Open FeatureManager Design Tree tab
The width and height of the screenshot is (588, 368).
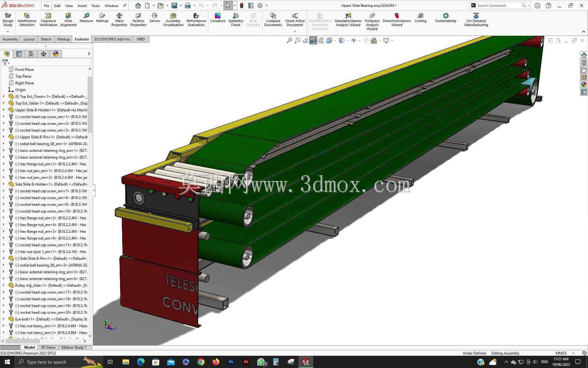7,54
